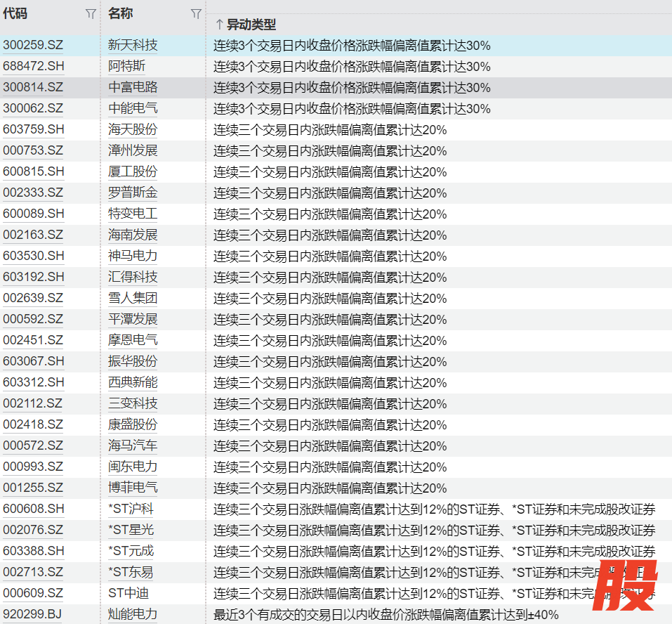Viewport: 672px width, 624px height.
Task: Select the 海马汽车 stock name
Action: click(133, 446)
